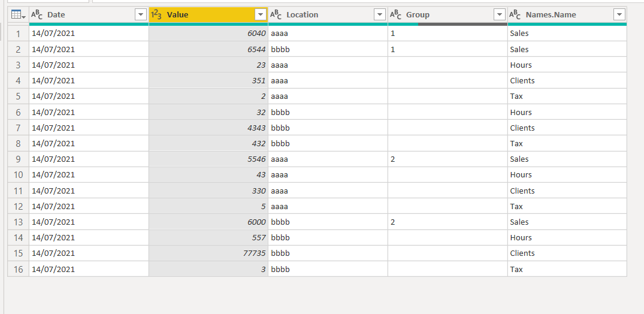Viewport: 644px width, 314px height.
Task: Click Group cell in row 9
Action: [448, 159]
